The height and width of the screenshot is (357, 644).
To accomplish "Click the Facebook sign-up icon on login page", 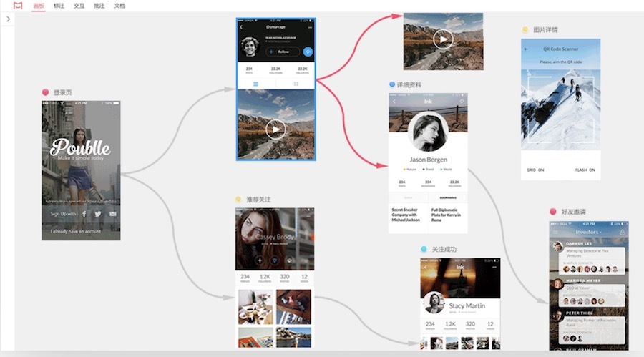I will (84, 214).
